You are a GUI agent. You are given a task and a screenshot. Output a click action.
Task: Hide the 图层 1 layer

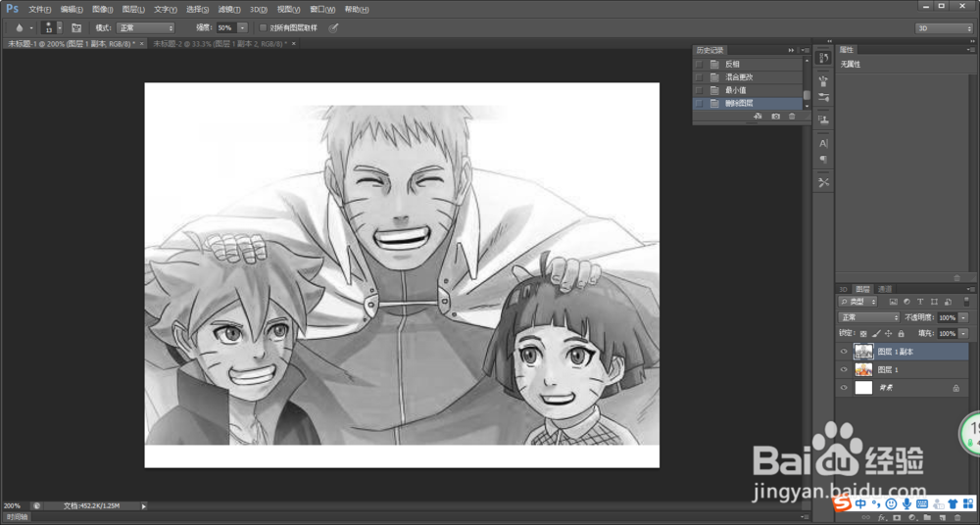pos(844,370)
